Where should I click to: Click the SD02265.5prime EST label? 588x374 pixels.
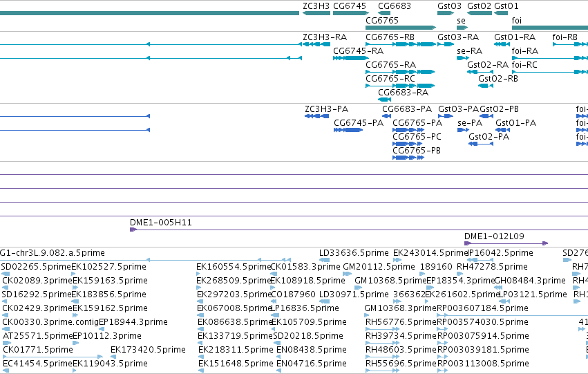click(36, 267)
